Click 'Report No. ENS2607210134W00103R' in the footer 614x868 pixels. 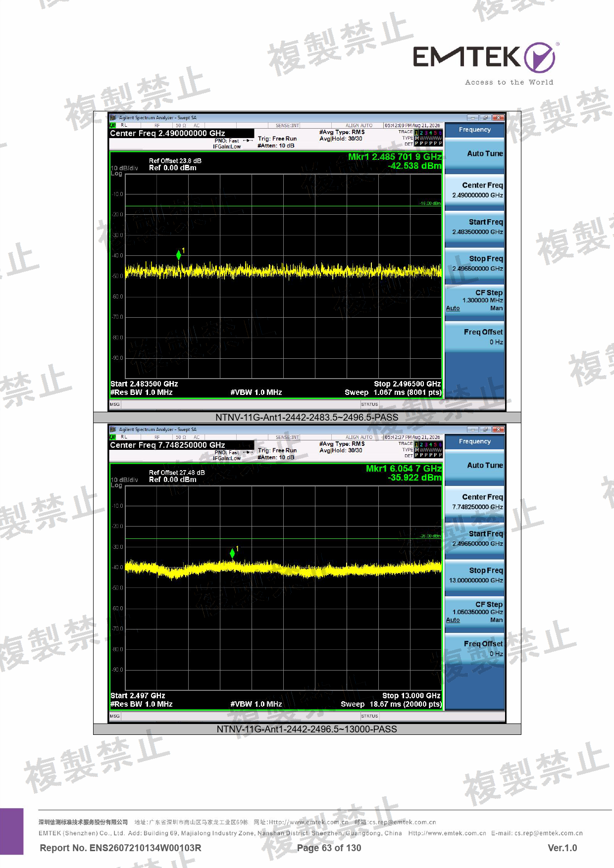tap(120, 848)
